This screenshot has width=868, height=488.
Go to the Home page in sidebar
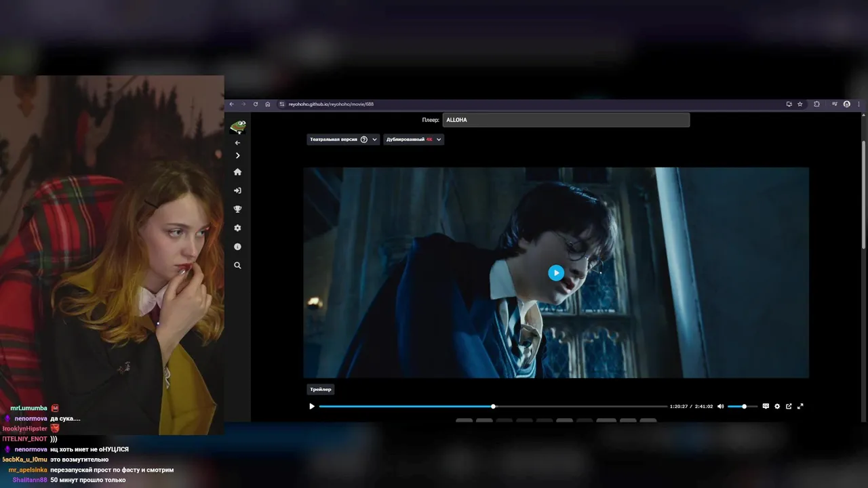pyautogui.click(x=237, y=172)
